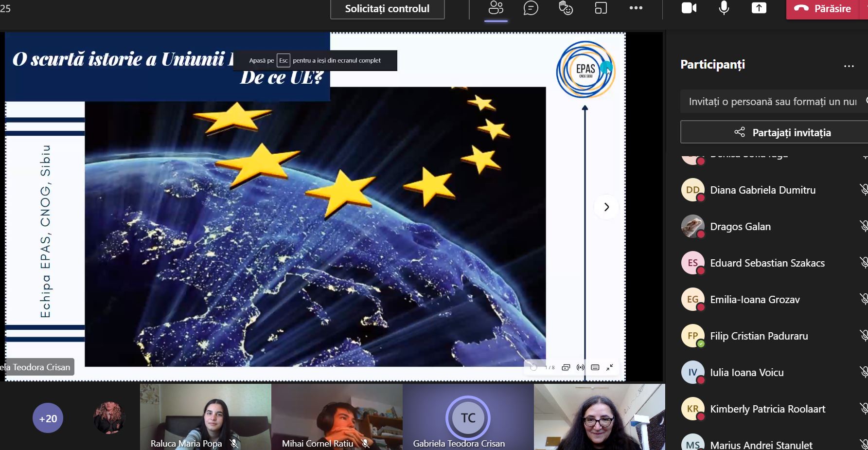Viewport: 868px width, 450px height.
Task: Toggle the Participants panel icon
Action: (x=496, y=8)
